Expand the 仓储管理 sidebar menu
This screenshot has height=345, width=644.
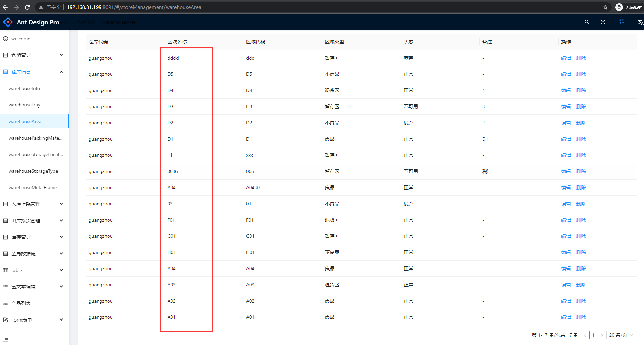[34, 55]
